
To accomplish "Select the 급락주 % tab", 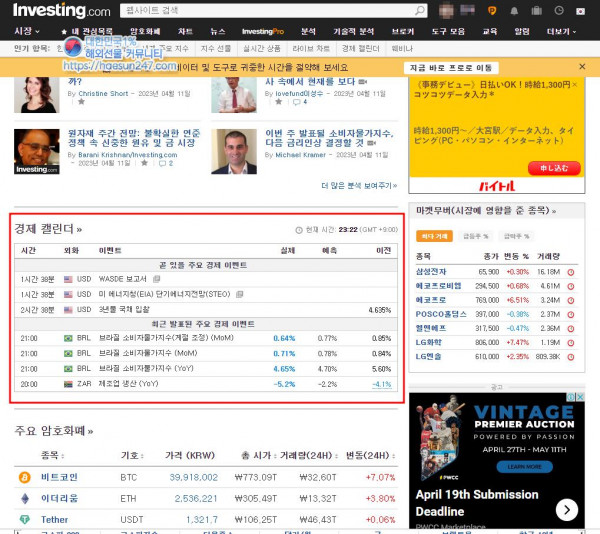I will 516,236.
